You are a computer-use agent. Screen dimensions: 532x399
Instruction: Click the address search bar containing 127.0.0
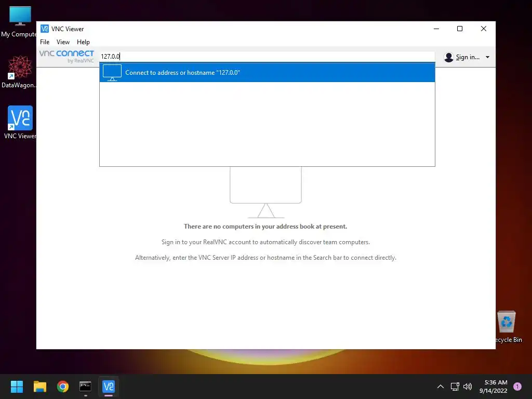pos(267,56)
